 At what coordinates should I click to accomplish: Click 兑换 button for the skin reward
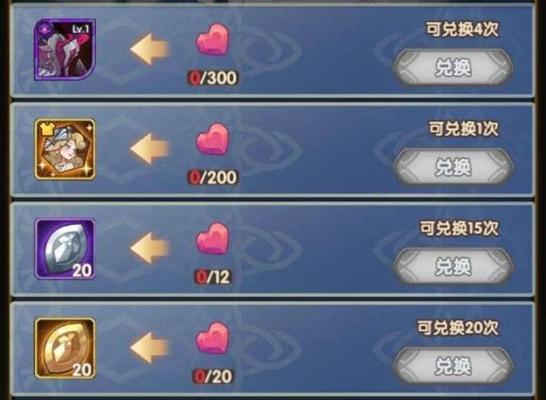coord(453,166)
